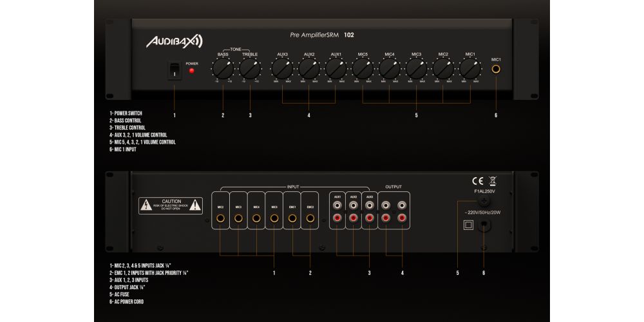Click the CAUTION electric shock warning label

pos(171,205)
